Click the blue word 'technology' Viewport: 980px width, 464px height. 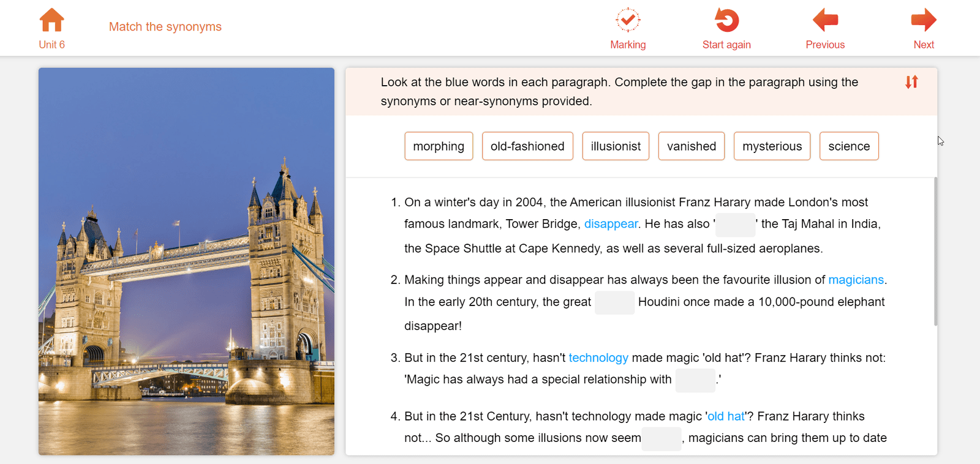coord(598,358)
